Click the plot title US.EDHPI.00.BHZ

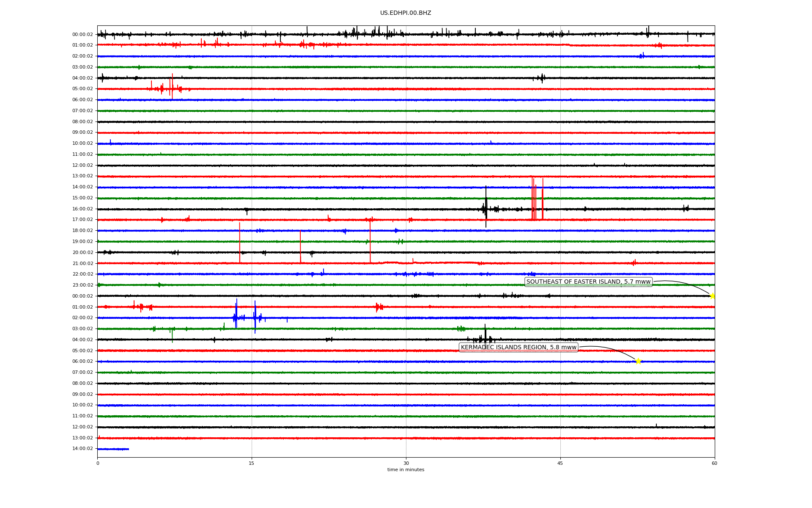coord(405,13)
